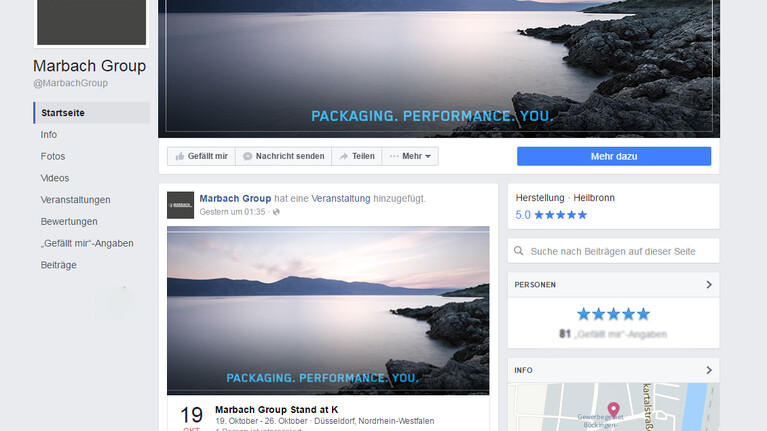Image resolution: width=767 pixels, height=431 pixels.
Task: Click the Gestern um 01:35 timestamp
Action: pyautogui.click(x=232, y=212)
